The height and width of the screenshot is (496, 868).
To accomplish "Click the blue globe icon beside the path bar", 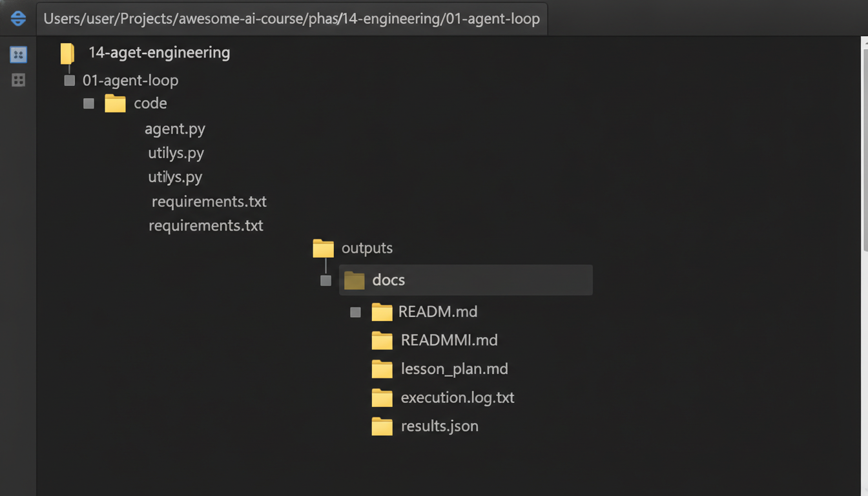I will 18,19.
